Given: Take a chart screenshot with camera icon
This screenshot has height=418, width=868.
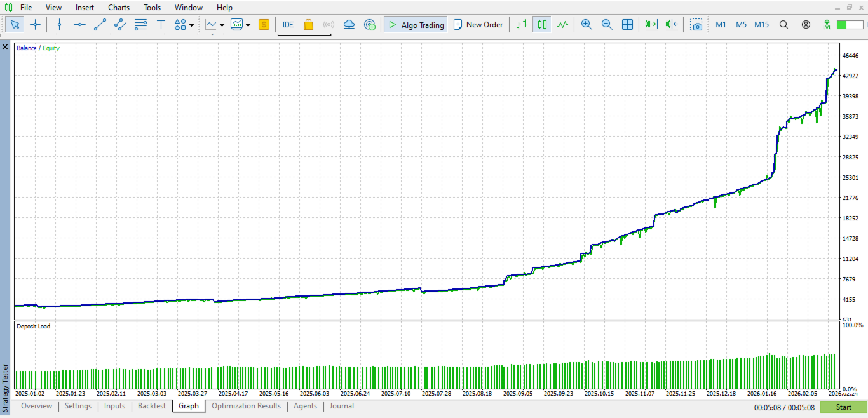Looking at the screenshot, I should point(697,25).
